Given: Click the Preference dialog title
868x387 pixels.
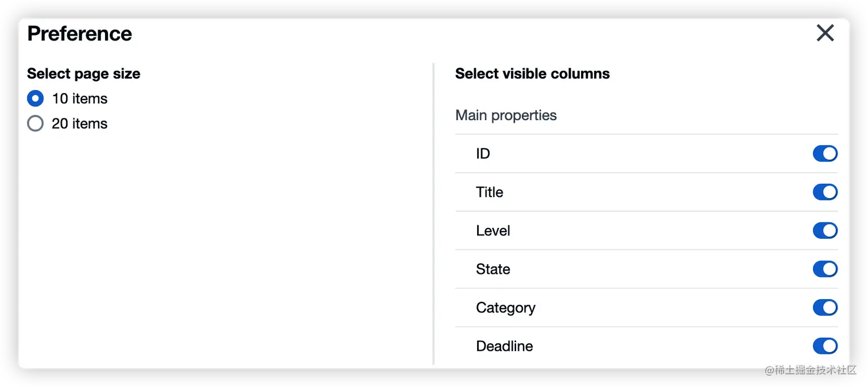Looking at the screenshot, I should pyautogui.click(x=80, y=34).
